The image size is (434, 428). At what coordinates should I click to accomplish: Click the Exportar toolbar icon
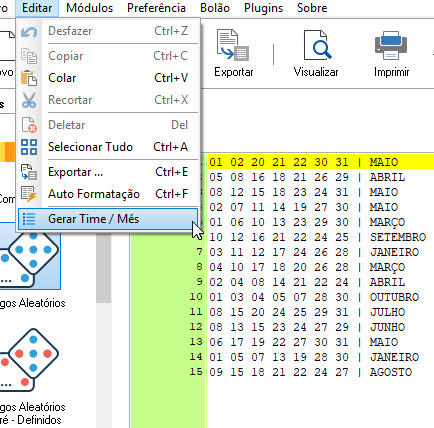point(233,45)
